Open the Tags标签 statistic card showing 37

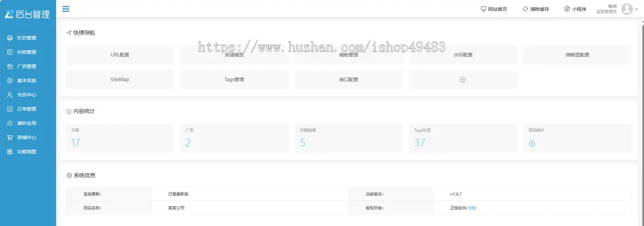tap(463, 138)
